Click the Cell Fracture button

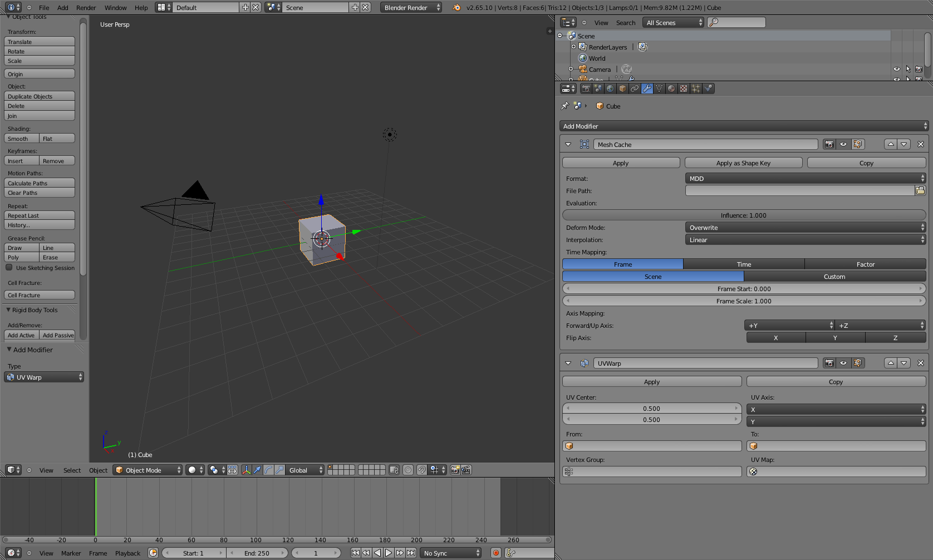pyautogui.click(x=40, y=295)
